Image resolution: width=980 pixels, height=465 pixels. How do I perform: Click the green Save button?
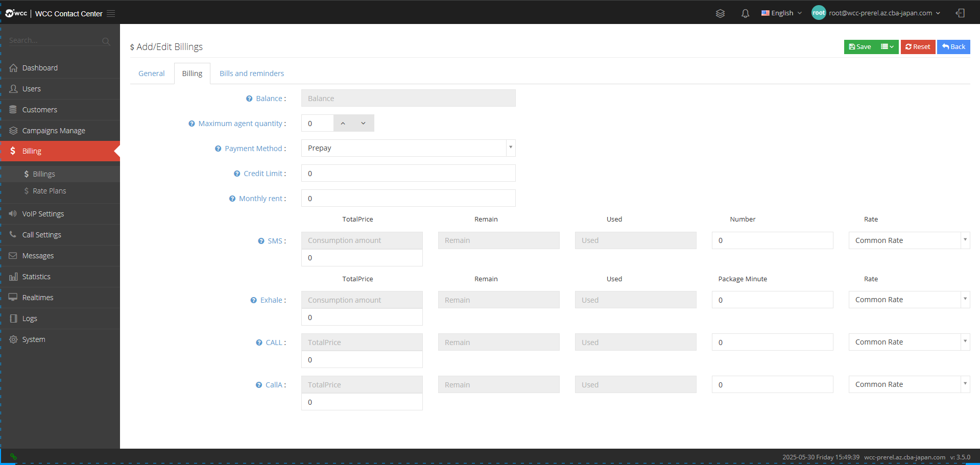pos(860,47)
